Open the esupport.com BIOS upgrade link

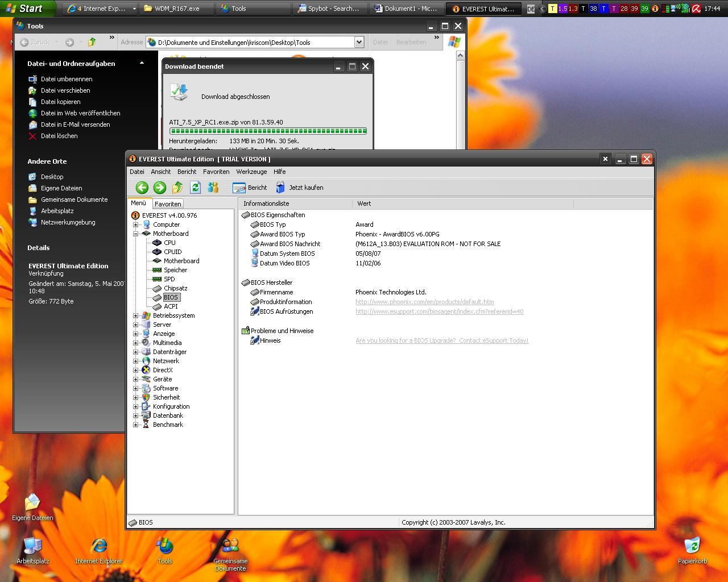point(440,311)
